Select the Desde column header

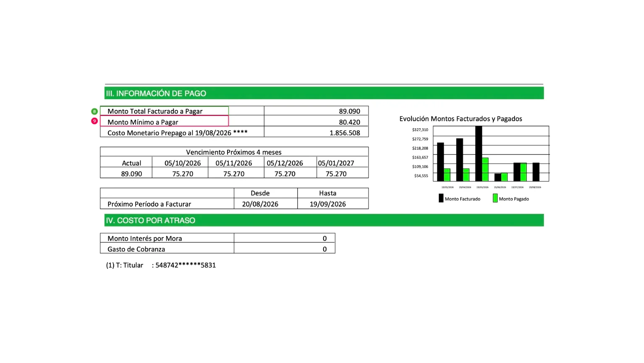tap(260, 193)
